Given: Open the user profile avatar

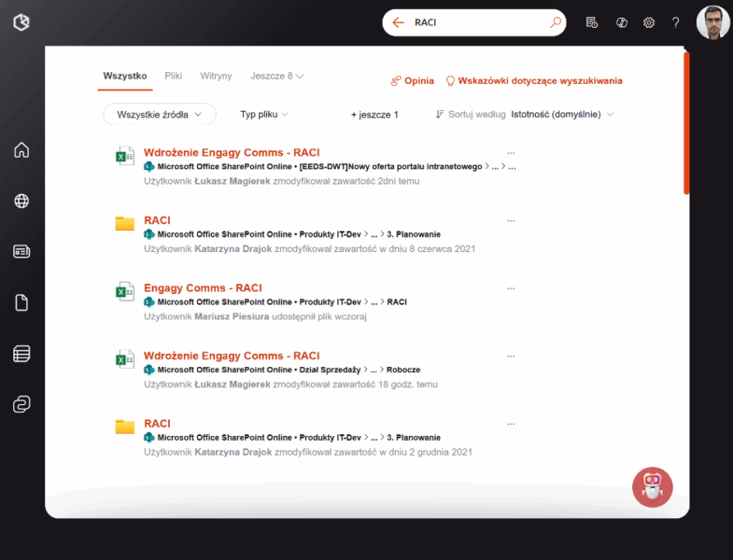Looking at the screenshot, I should [x=712, y=22].
